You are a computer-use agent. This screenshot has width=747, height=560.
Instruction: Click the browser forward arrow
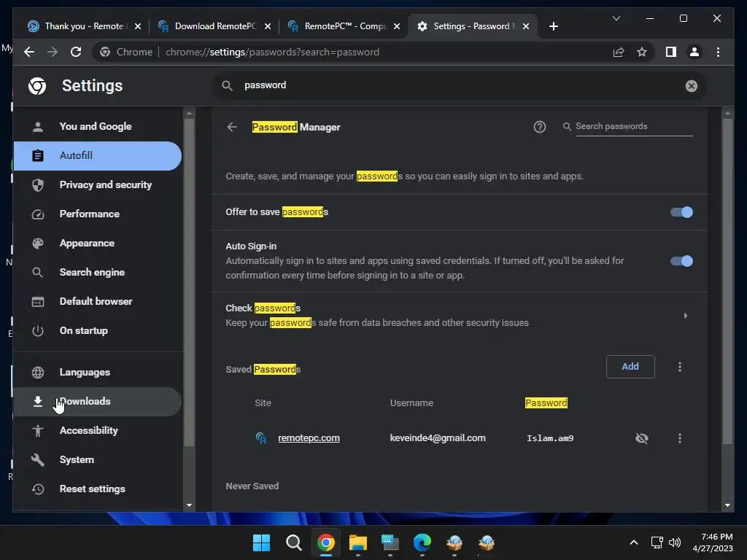pyautogui.click(x=53, y=52)
